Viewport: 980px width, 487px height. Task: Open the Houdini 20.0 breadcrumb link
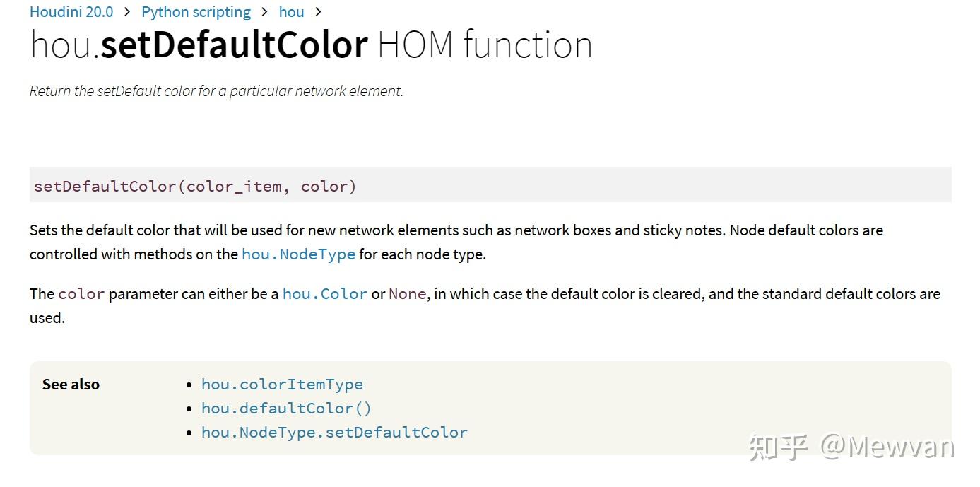coord(71,12)
